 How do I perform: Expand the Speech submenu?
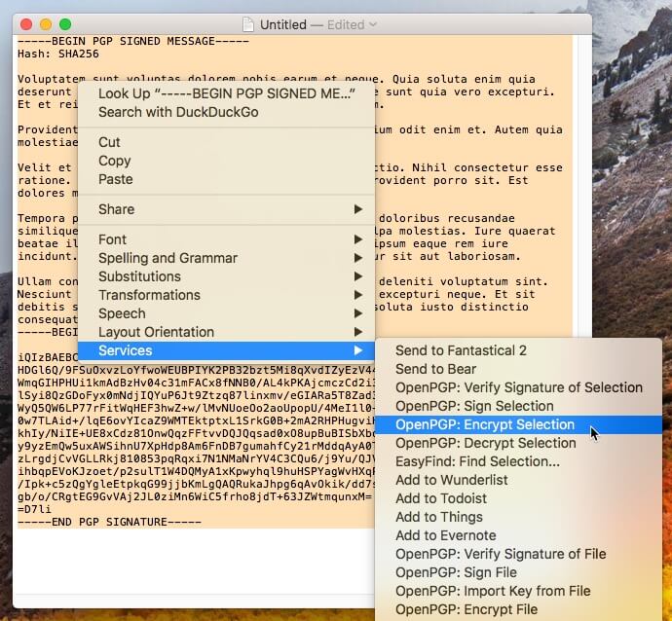click(x=226, y=313)
